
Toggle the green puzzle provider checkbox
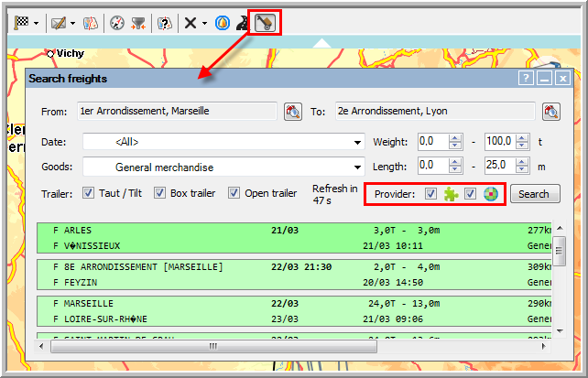click(x=431, y=193)
